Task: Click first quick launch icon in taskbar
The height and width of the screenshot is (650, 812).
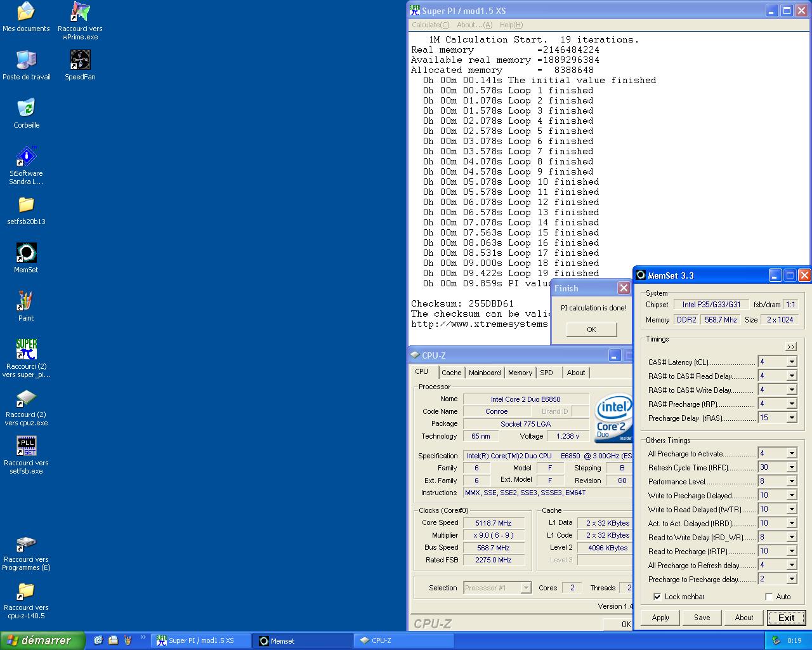Action: 98,640
